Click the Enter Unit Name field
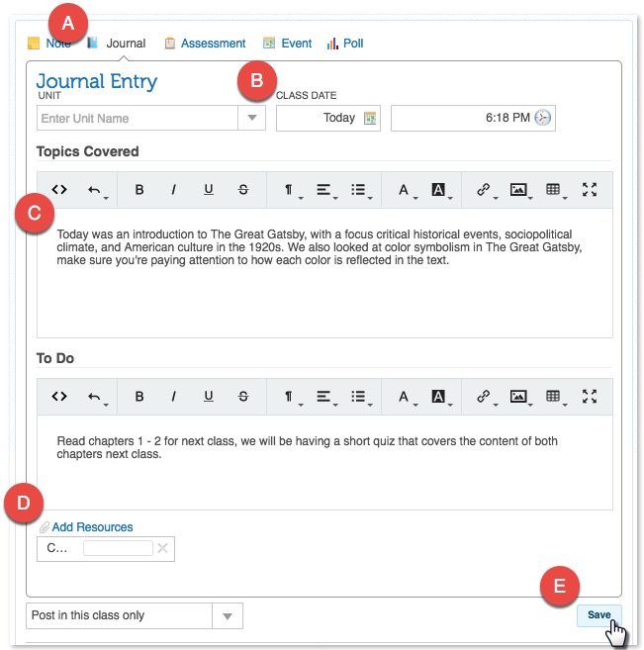This screenshot has width=644, height=650. click(137, 119)
